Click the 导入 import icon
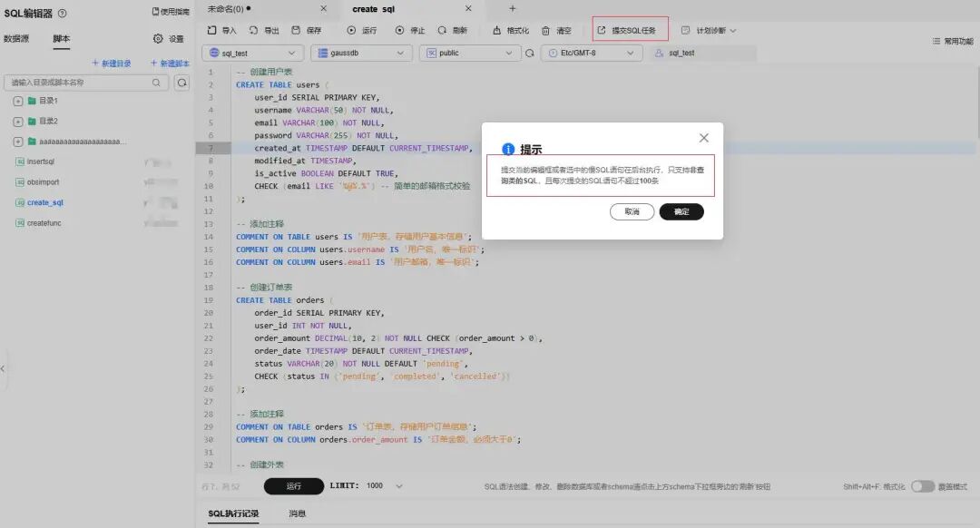 click(211, 30)
